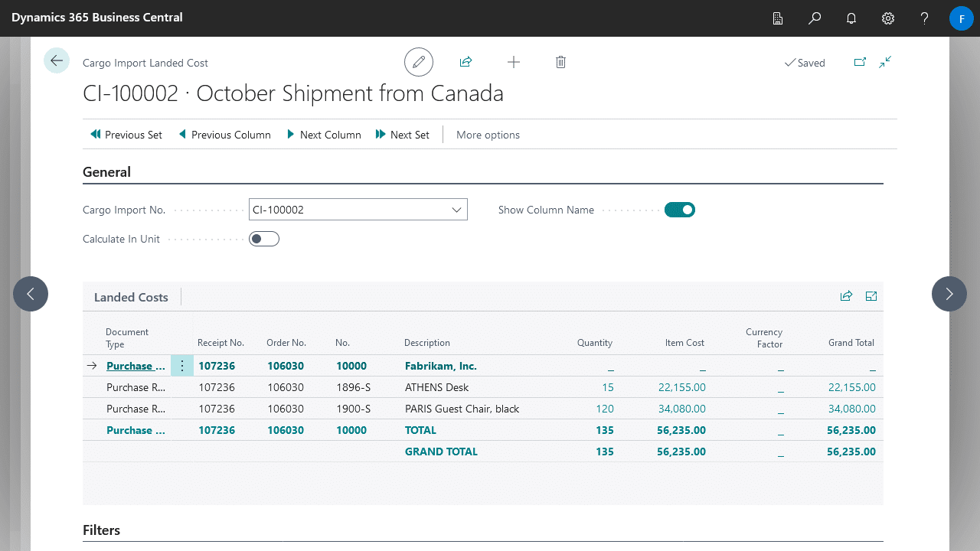Select PARIS Guest Chair, black cell
Image resolution: width=980 pixels, height=551 pixels.
462,409
